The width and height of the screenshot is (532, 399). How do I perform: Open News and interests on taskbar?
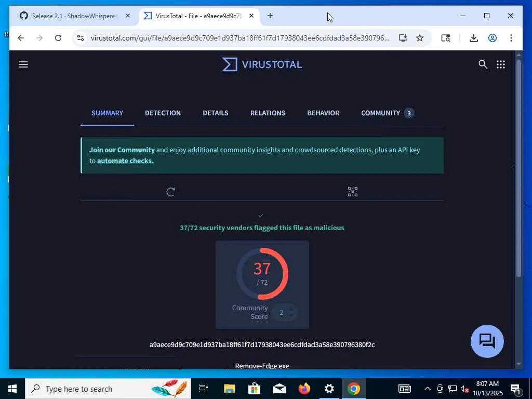(404, 389)
